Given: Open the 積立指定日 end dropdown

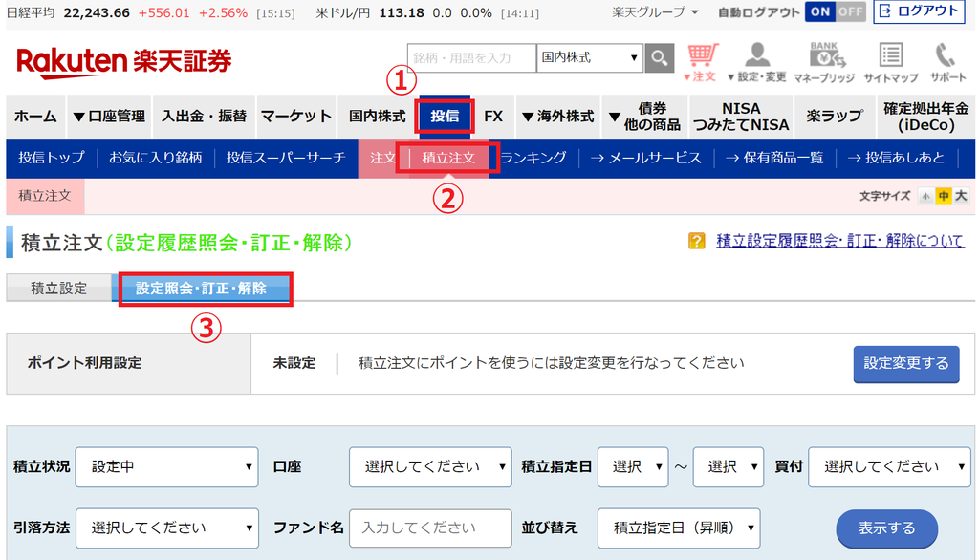Looking at the screenshot, I should coord(728,467).
